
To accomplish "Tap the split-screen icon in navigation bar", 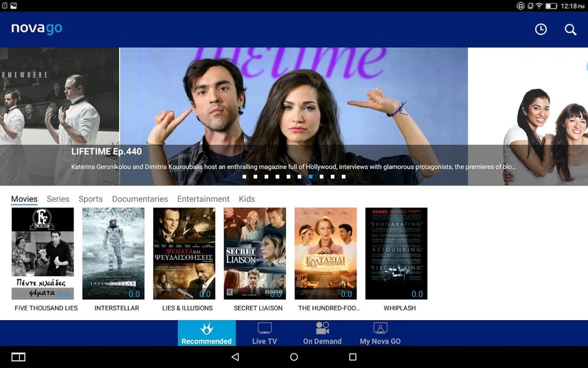I will pos(18,357).
